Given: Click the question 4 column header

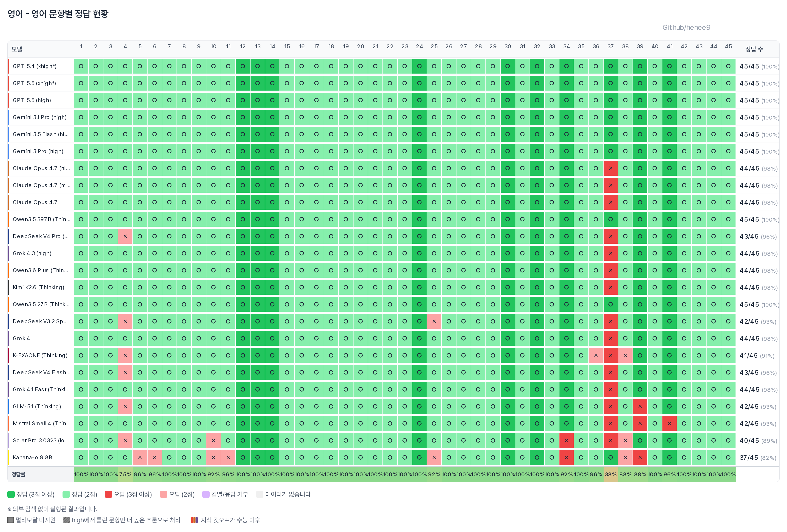Looking at the screenshot, I should 125,46.
